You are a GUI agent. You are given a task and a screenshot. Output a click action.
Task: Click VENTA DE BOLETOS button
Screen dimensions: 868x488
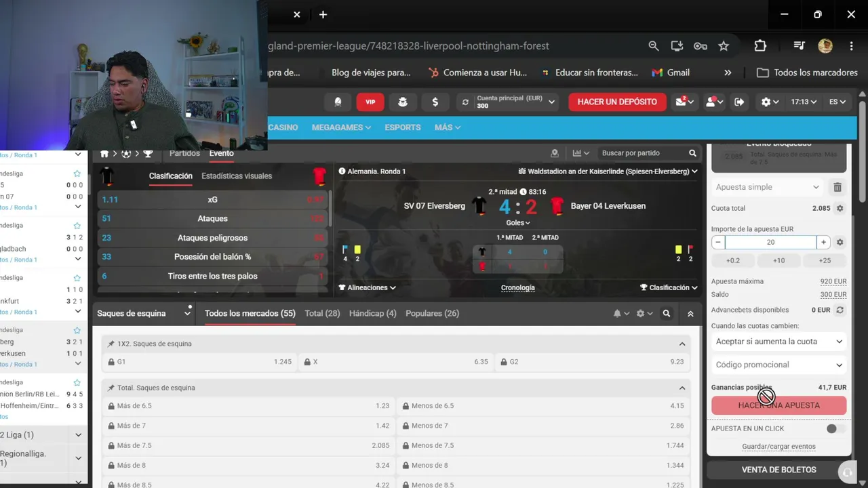coord(778,470)
